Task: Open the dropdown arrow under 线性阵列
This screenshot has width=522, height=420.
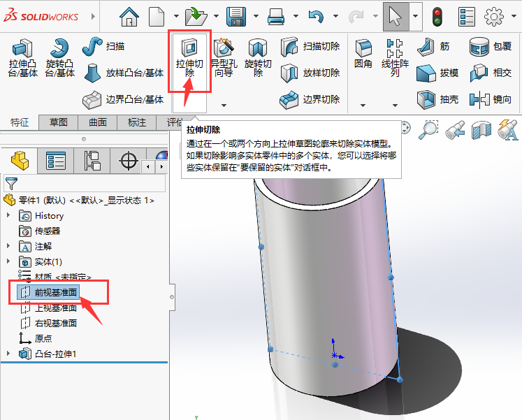Action: (x=395, y=106)
